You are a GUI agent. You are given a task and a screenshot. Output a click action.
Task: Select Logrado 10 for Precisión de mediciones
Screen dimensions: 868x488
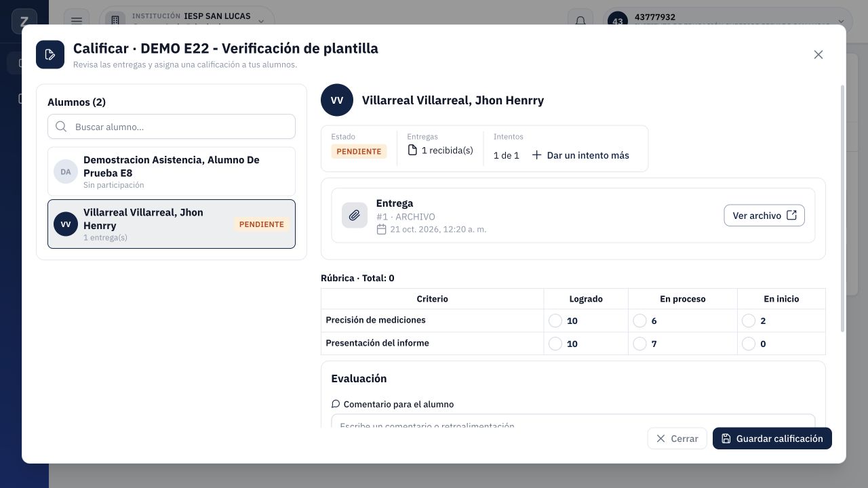(555, 321)
